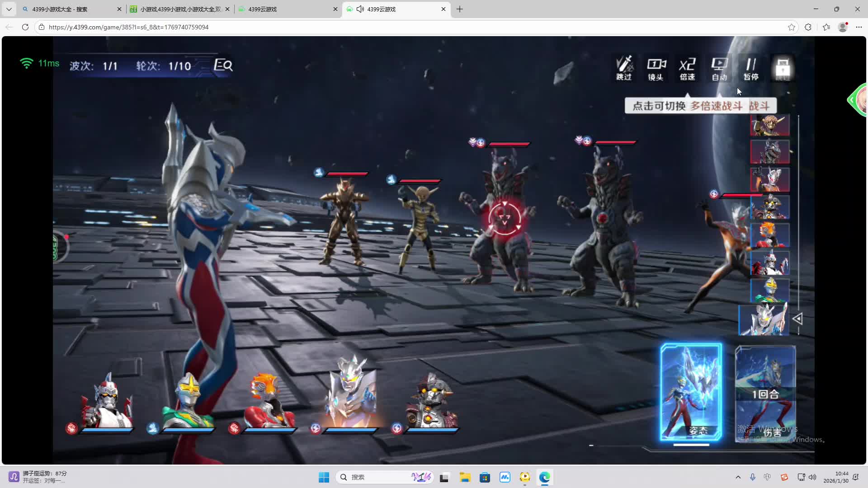Collapse turn order list with triangle arrow
The image size is (868, 488).
[797, 319]
